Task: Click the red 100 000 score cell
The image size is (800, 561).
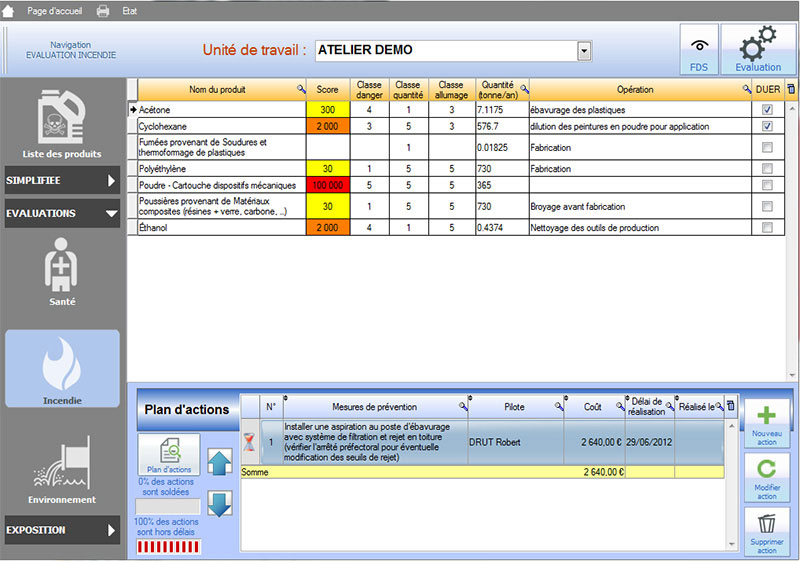Action: pyautogui.click(x=328, y=185)
